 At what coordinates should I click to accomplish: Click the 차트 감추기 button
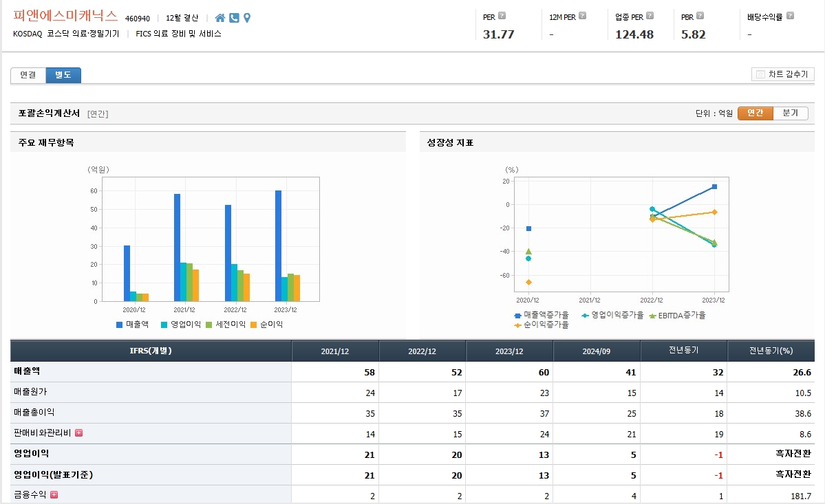782,75
